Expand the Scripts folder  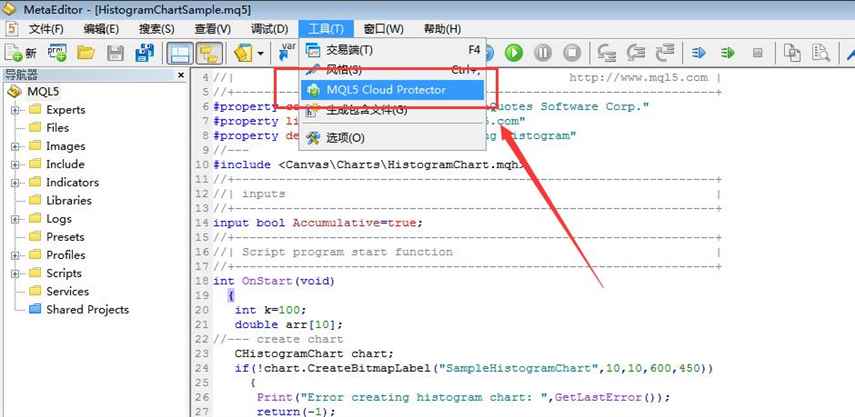pos(15,274)
